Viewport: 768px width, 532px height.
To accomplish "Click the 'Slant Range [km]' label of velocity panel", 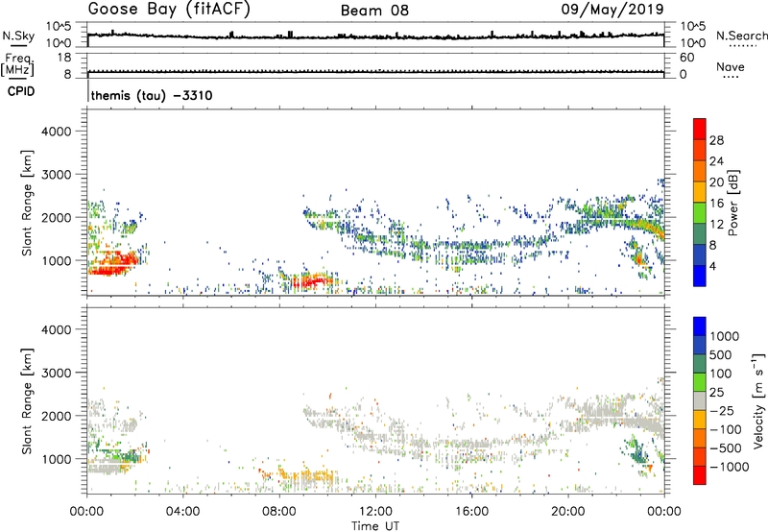I will (x=27, y=400).
